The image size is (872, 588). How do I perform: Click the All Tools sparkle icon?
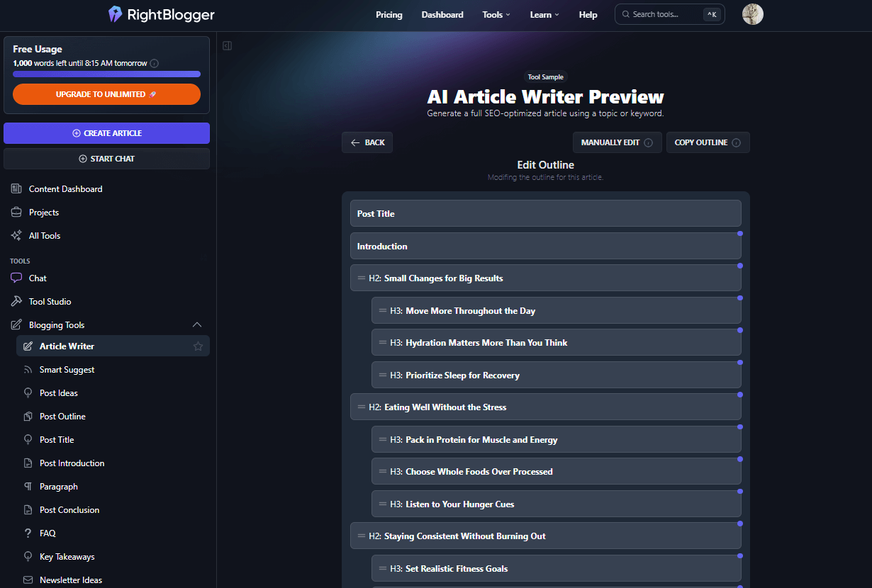[16, 236]
